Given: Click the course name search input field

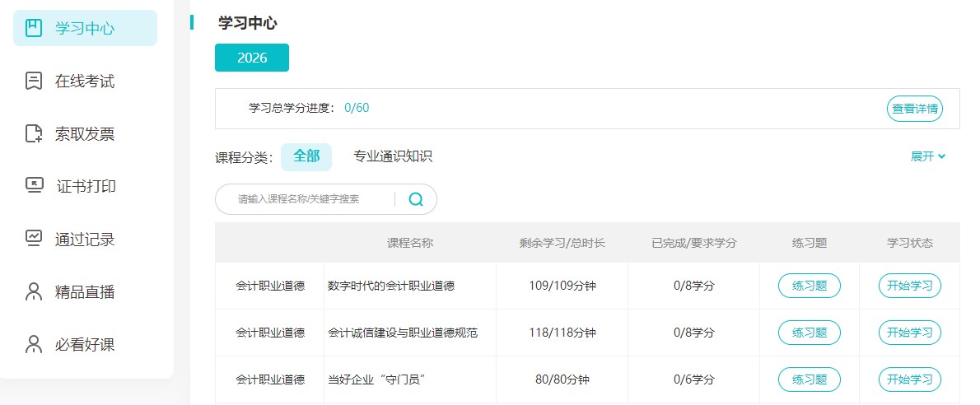Looking at the screenshot, I should pyautogui.click(x=309, y=199).
